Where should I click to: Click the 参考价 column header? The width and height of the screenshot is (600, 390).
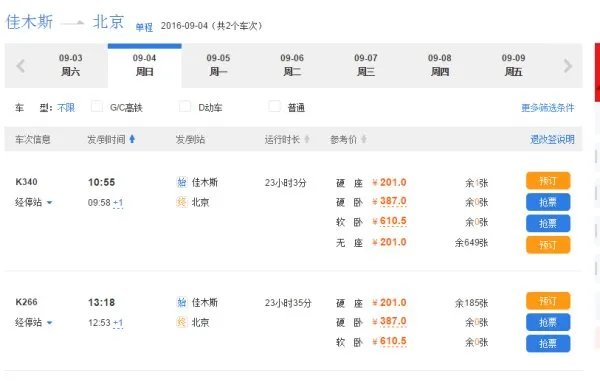(x=343, y=139)
